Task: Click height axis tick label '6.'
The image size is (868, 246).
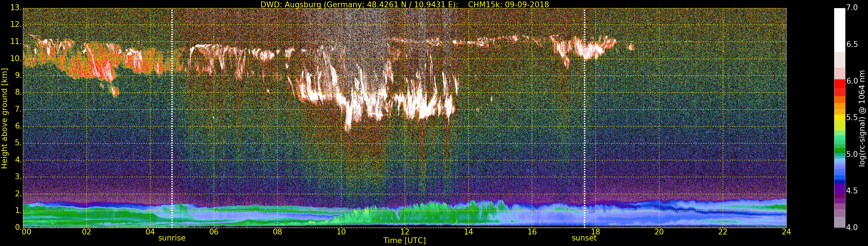Action: tap(18, 126)
